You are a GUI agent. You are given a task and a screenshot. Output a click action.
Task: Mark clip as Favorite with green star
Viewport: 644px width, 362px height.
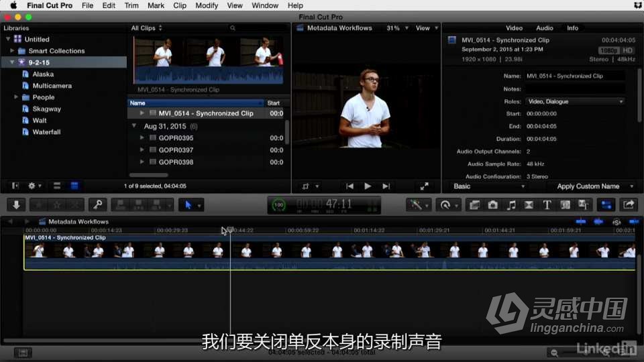(39, 205)
